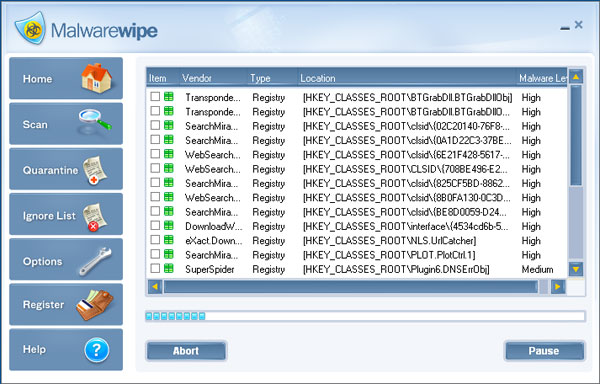Image resolution: width=600 pixels, height=384 pixels.
Task: Check the box for PLOT.PlotCtrl.1 entry
Action: pyautogui.click(x=155, y=254)
